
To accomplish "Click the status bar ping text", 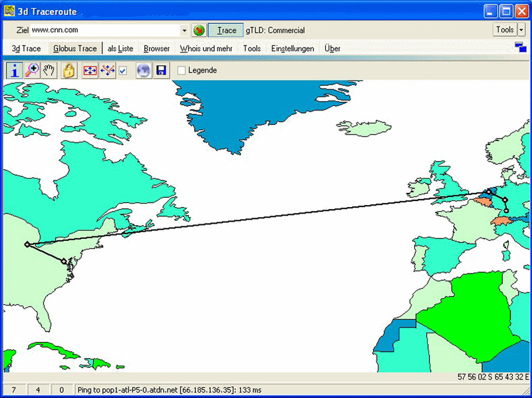I will [x=170, y=390].
